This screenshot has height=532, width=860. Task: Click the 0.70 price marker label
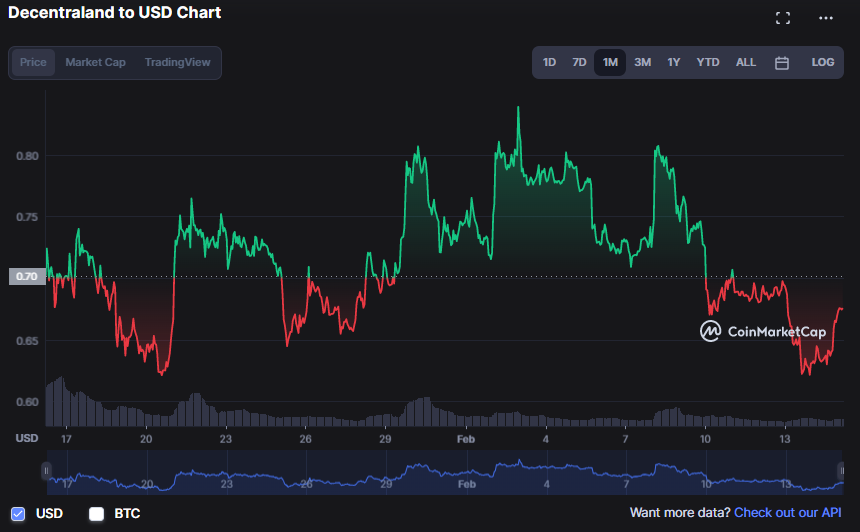[x=27, y=276]
